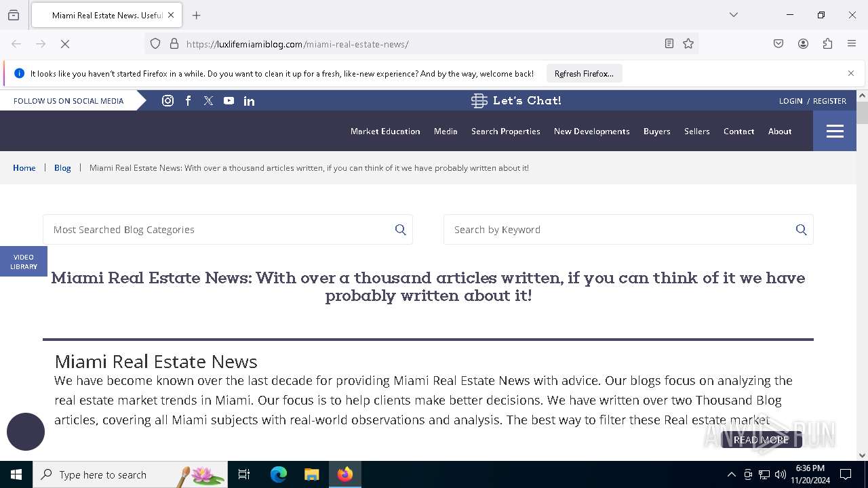Click the Firefox taskbar icon
The height and width of the screenshot is (488, 868).
(x=345, y=474)
